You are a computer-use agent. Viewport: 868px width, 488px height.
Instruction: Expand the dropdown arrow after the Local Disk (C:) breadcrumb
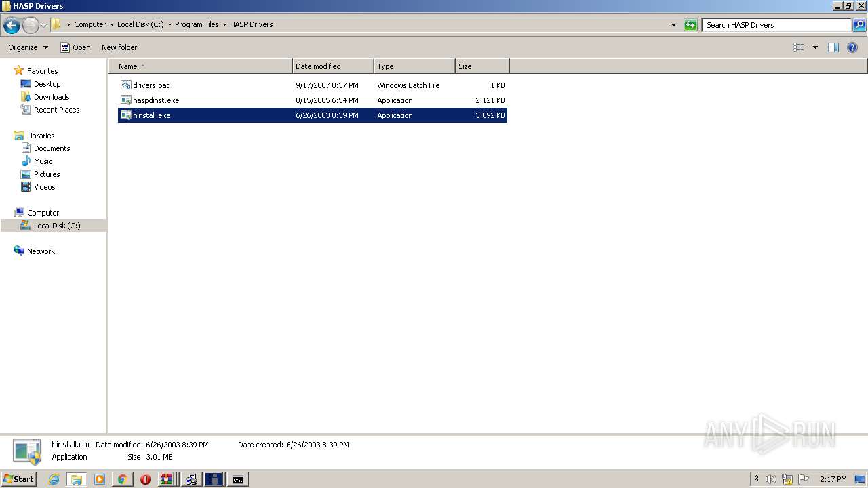[170, 25]
